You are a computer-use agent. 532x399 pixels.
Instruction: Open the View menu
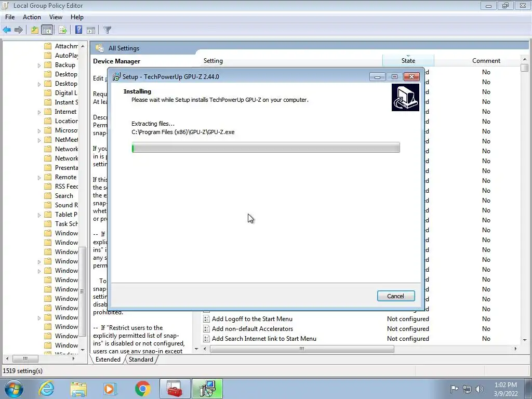point(56,17)
